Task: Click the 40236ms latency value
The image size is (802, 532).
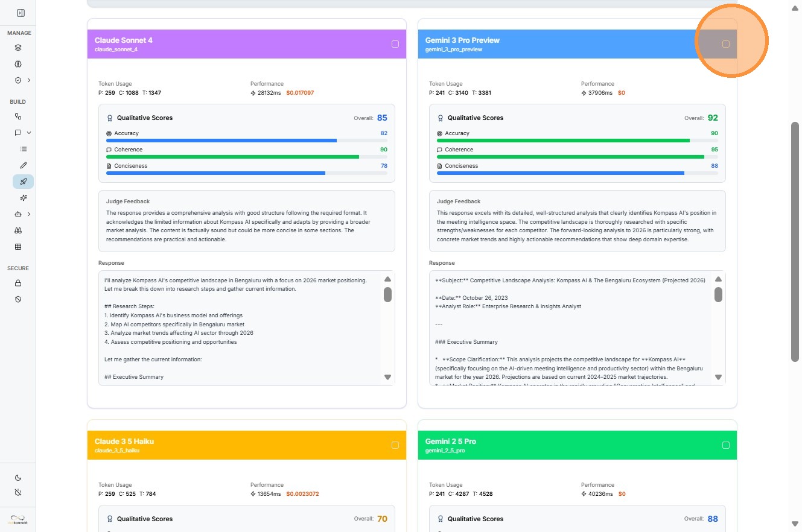Action: [601, 494]
